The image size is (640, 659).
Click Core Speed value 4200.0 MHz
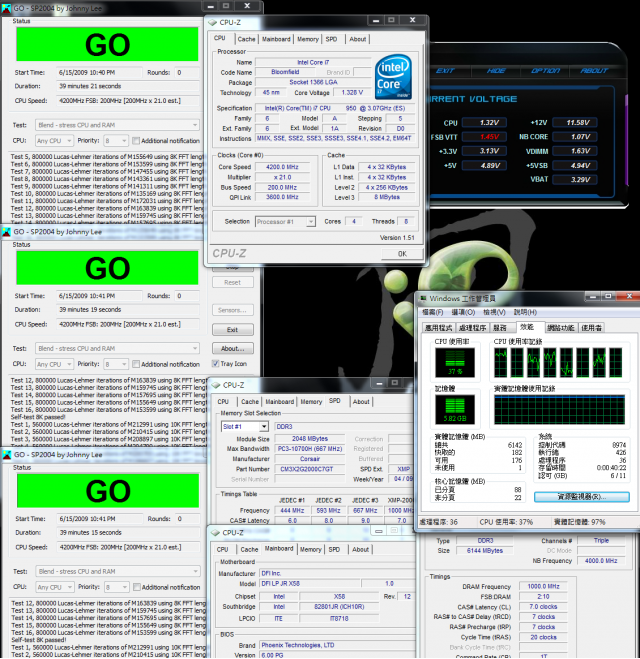point(282,167)
